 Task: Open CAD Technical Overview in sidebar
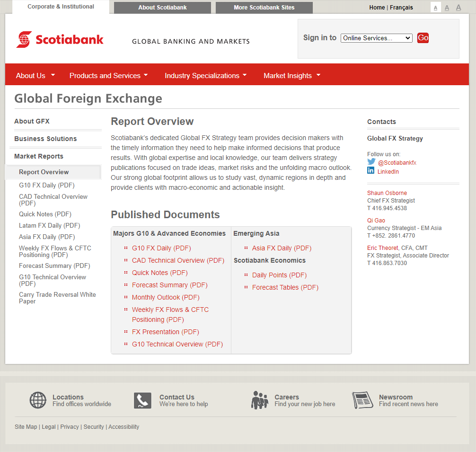(x=53, y=200)
